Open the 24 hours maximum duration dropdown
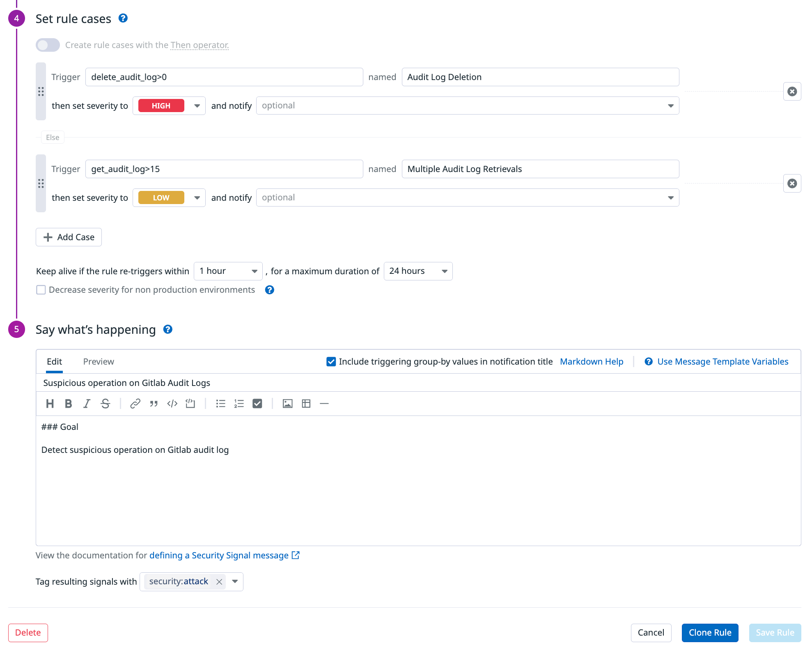This screenshot has width=812, height=652. tap(417, 271)
